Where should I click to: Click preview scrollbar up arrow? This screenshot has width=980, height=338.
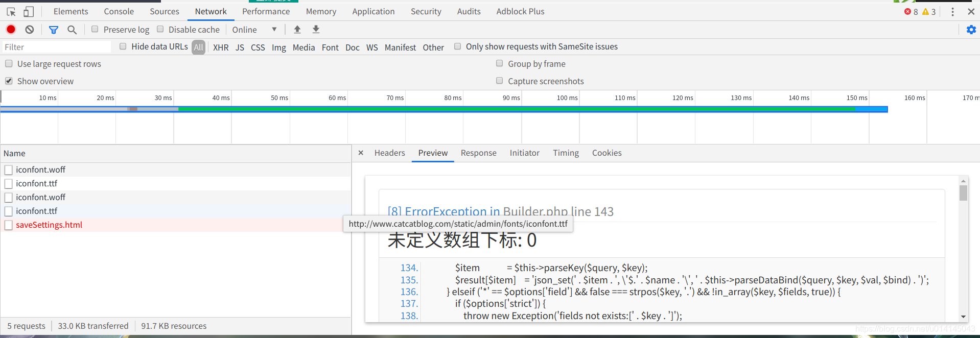click(963, 181)
